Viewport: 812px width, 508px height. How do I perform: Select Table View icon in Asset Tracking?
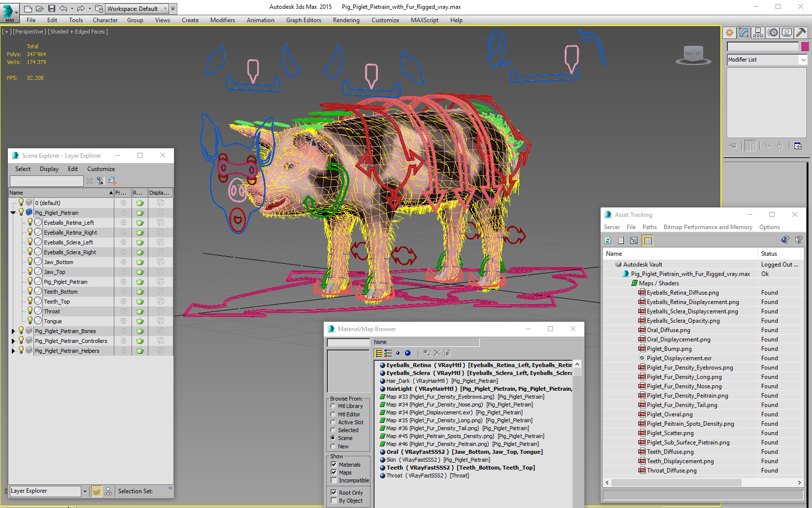pos(647,240)
